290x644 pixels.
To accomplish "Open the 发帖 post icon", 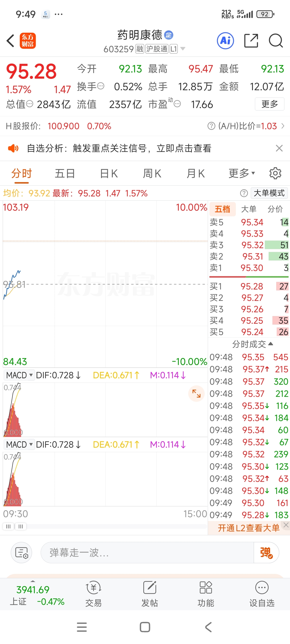I will click(x=150, y=594).
